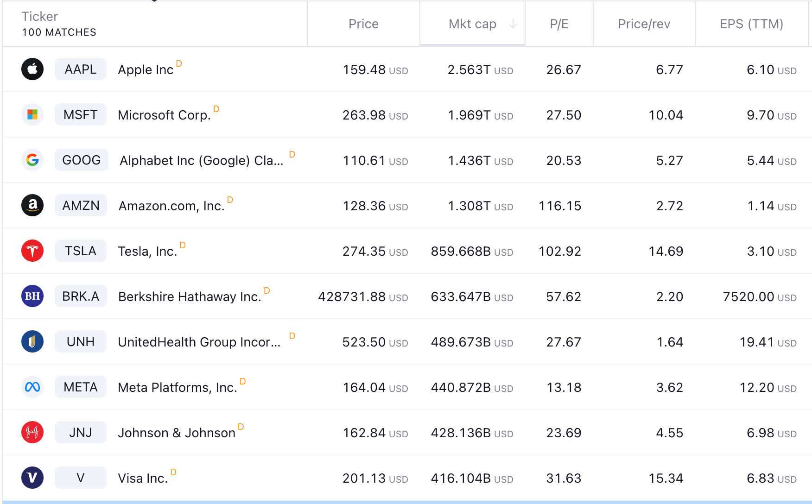812x504 pixels.
Task: Click the Meta logo icon
Action: coord(32,387)
